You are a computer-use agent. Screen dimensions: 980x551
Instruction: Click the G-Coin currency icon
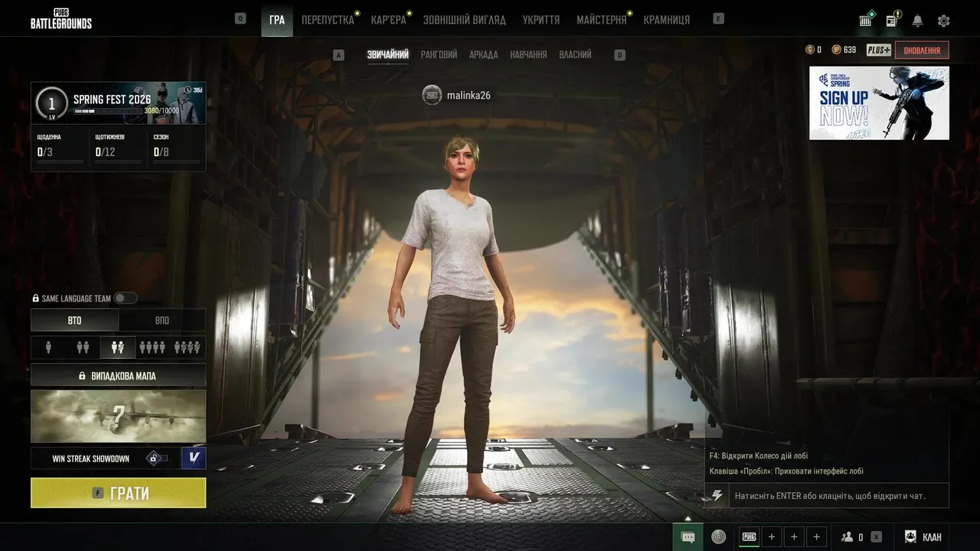809,50
